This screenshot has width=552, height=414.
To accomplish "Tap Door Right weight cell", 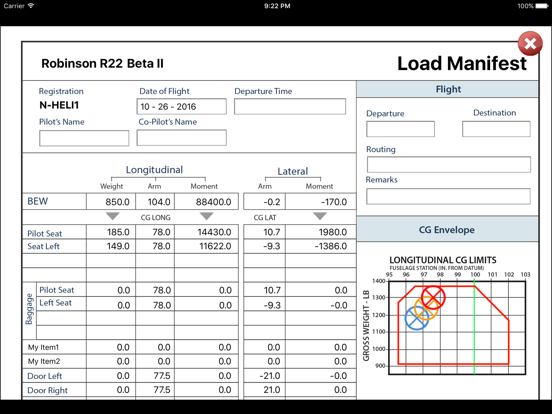I will tap(111, 390).
